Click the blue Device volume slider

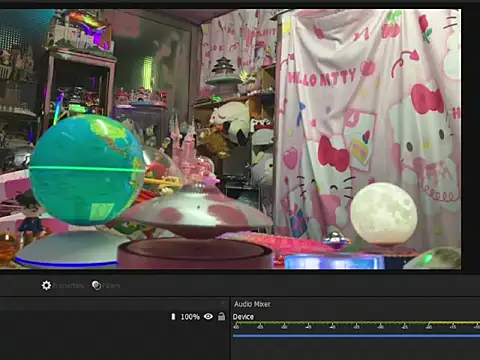[356, 336]
